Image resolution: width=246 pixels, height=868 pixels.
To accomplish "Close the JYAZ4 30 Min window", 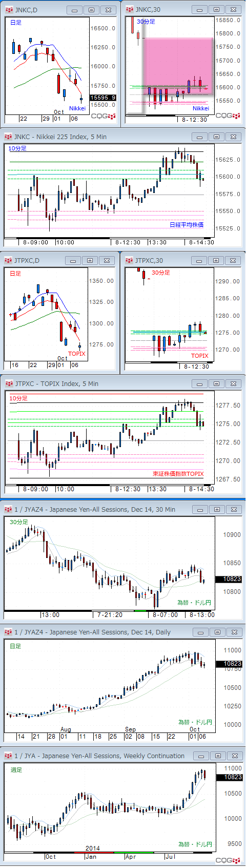I will (x=234, y=509).
